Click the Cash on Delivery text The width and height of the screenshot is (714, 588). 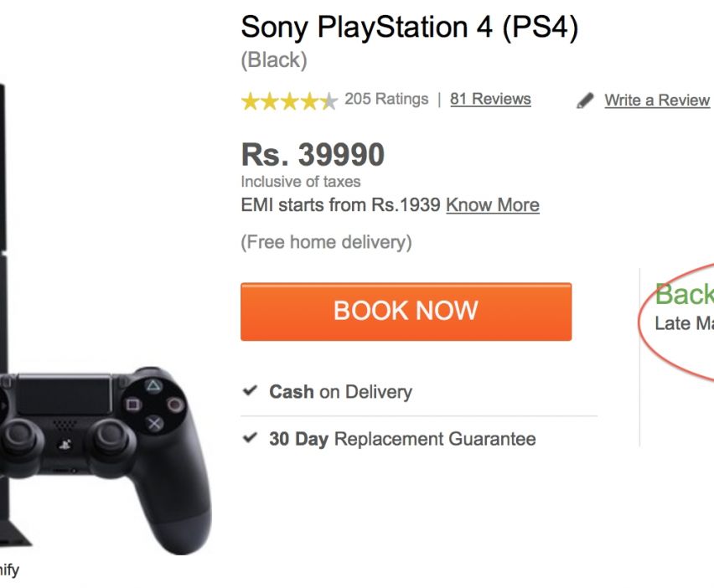click(x=340, y=391)
